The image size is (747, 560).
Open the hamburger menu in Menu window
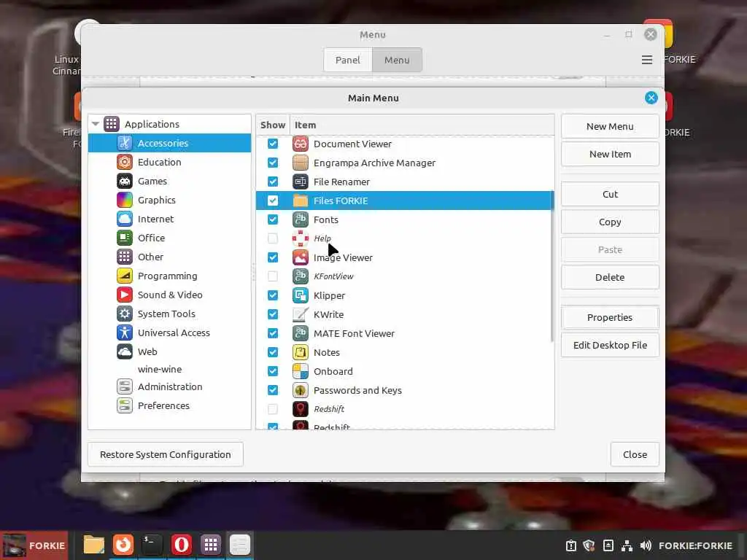click(646, 60)
